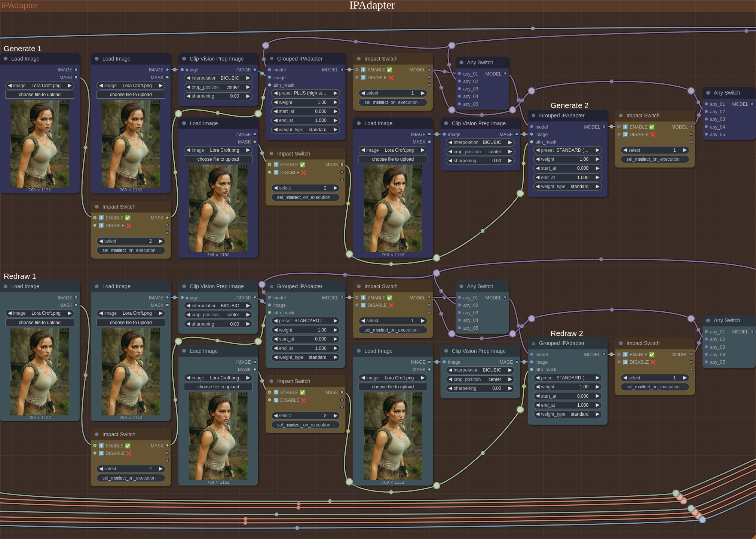The height and width of the screenshot is (539, 756).
Task: Click choose file to upload in leftmost Generate 1 Load Image
Action: [40, 95]
